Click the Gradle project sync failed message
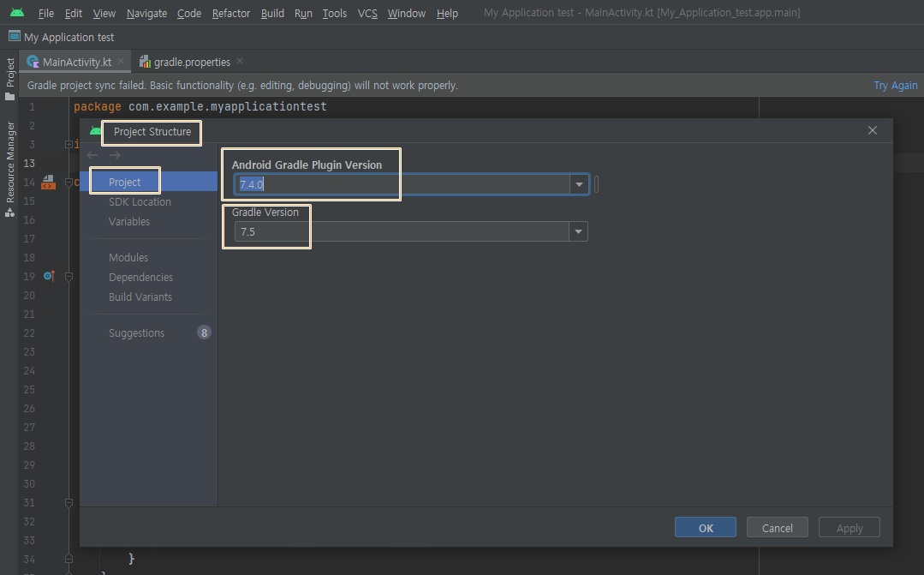This screenshot has height=575, width=924. 242,86
